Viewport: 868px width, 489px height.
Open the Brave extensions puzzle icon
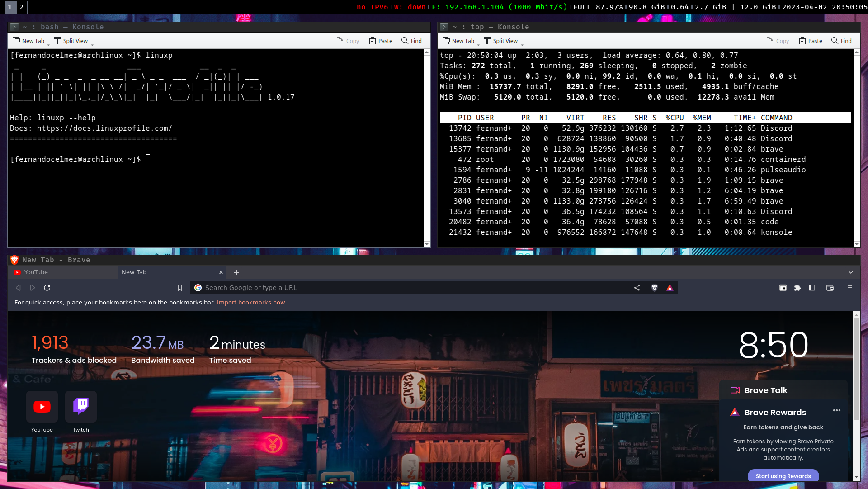click(797, 288)
